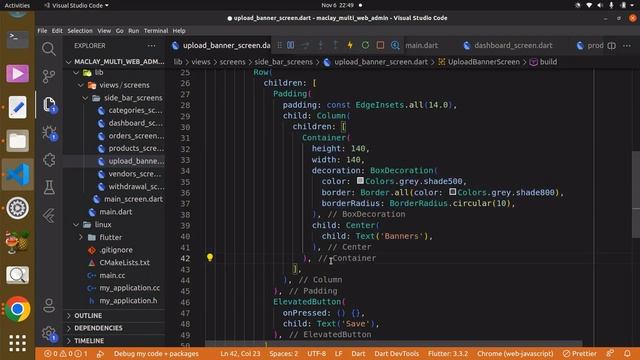
Task: Click Step Out in debug toolbar
Action: [x=335, y=45]
